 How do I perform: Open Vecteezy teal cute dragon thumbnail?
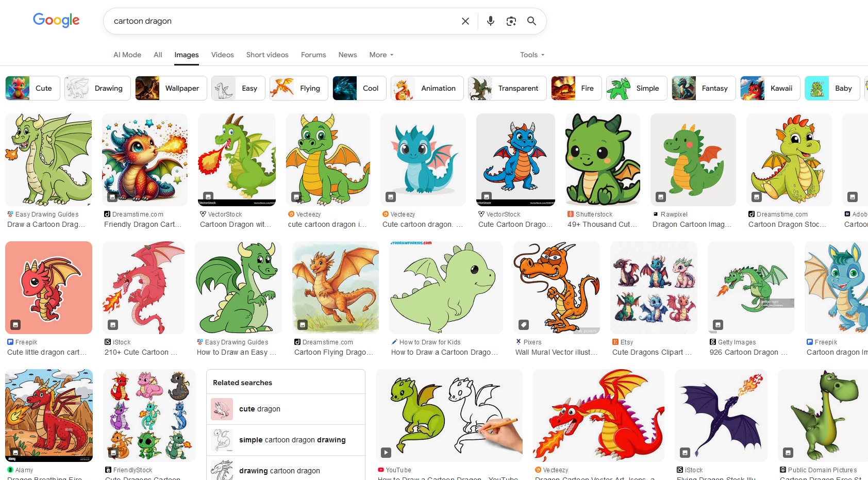(423, 160)
